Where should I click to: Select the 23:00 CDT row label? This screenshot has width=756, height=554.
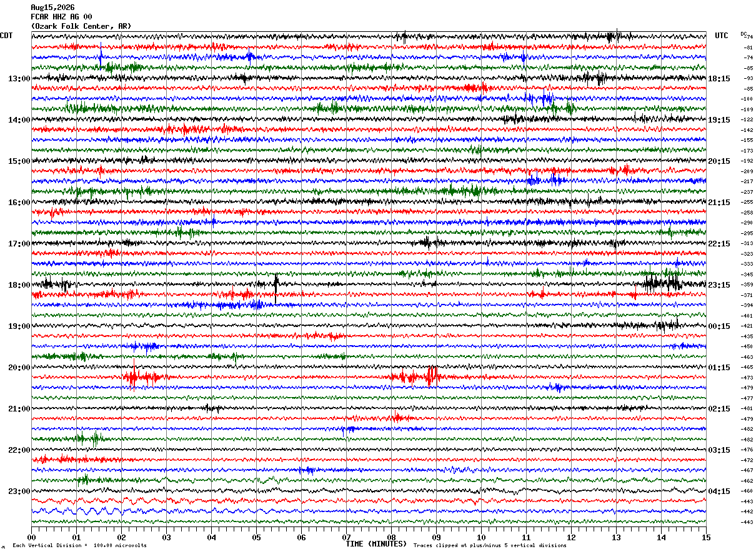pyautogui.click(x=19, y=491)
